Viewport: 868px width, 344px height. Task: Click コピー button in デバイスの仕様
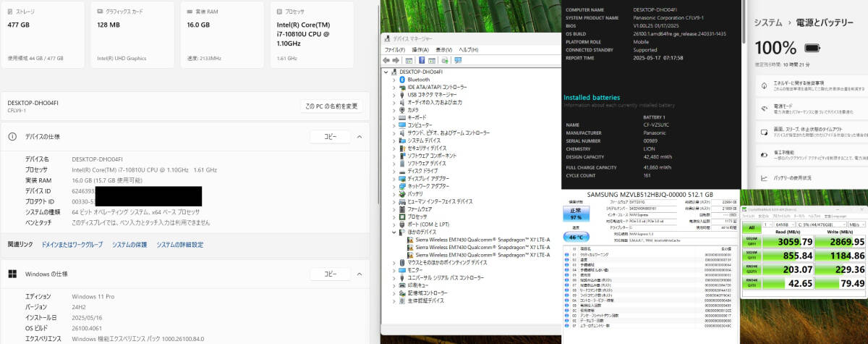330,136
